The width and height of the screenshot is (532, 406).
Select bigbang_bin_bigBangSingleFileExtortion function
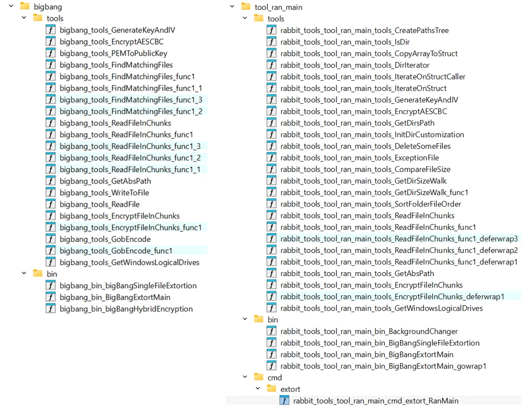pos(128,286)
